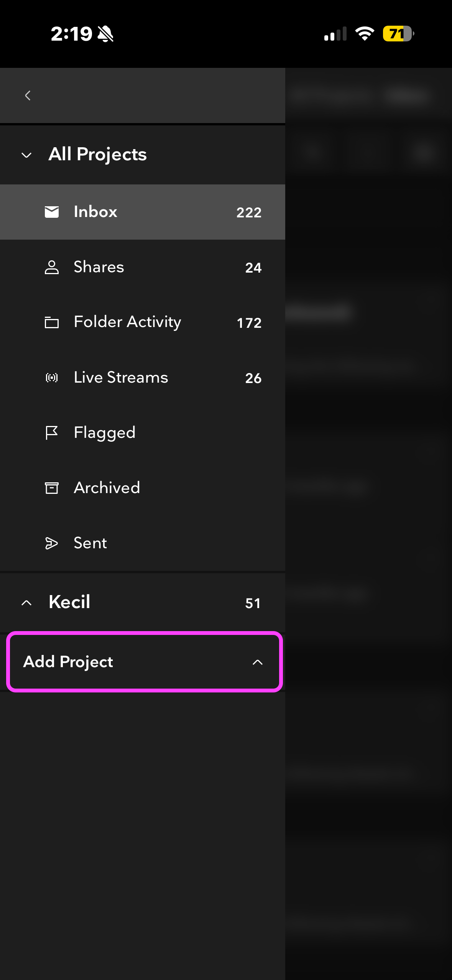Click the Shares person icon
The width and height of the screenshot is (452, 980).
click(52, 267)
